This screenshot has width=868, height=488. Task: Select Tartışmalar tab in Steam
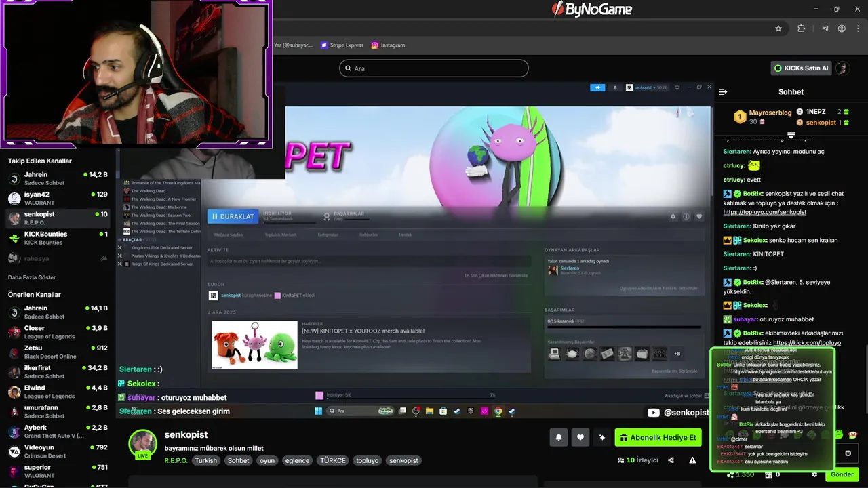328,235
